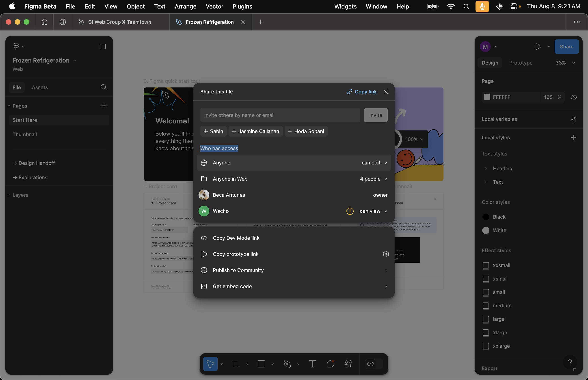Screen dimensions: 588x380
Task: Open the Actions/components tool icon
Action: coord(348,364)
